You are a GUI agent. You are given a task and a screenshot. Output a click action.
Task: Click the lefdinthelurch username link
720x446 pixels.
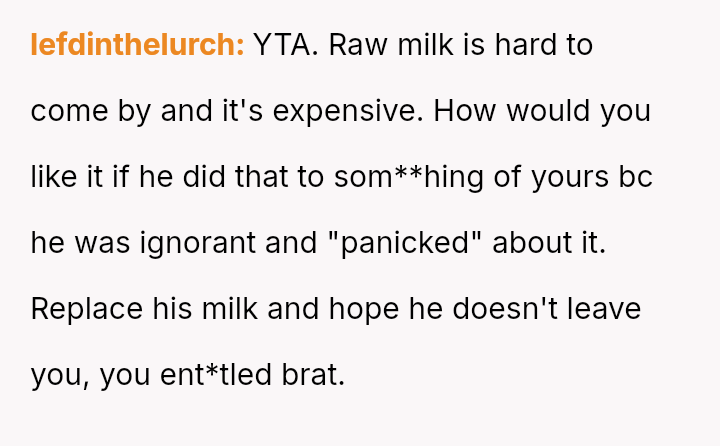137,45
